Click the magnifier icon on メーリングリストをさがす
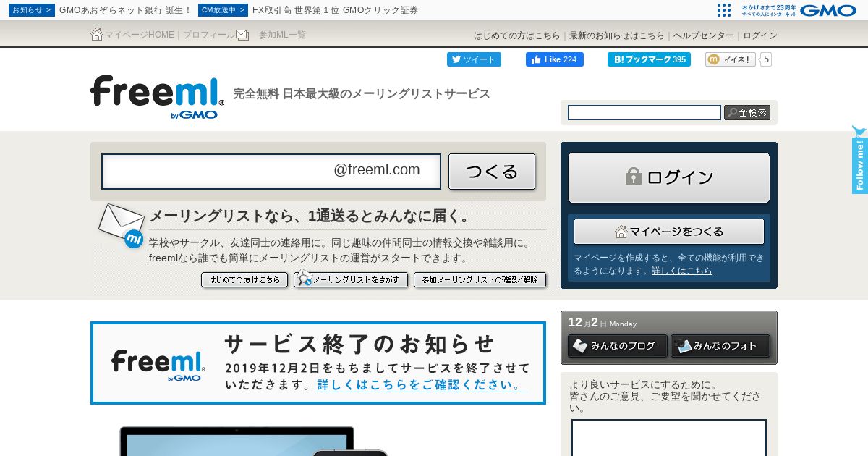This screenshot has height=456, width=868. point(304,278)
